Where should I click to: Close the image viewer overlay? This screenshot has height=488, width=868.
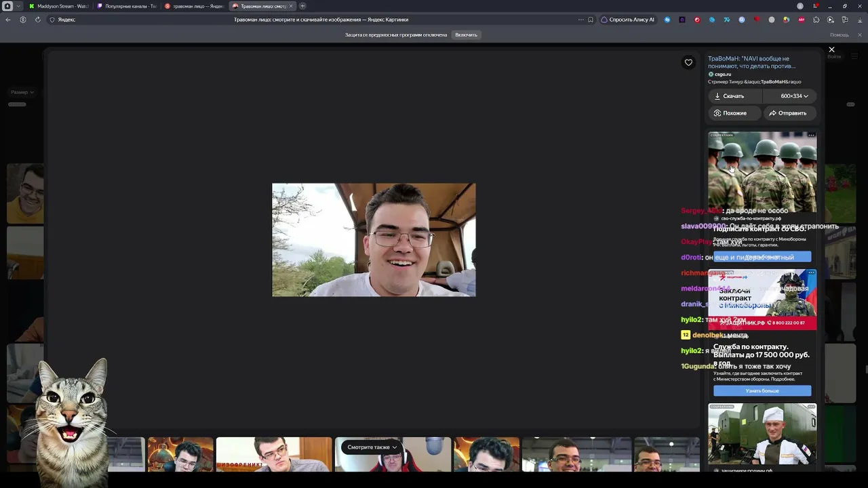(x=831, y=49)
